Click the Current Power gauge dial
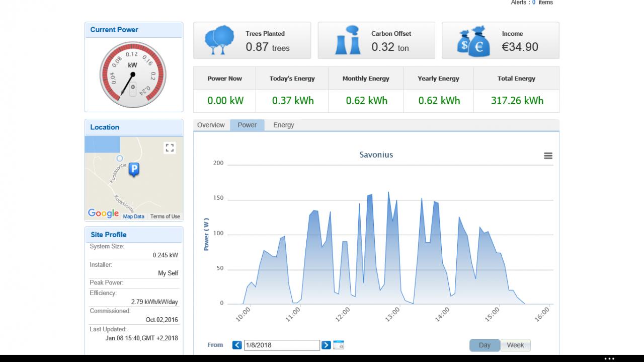Viewport: 644px width, 362px height. pyautogui.click(x=132, y=76)
